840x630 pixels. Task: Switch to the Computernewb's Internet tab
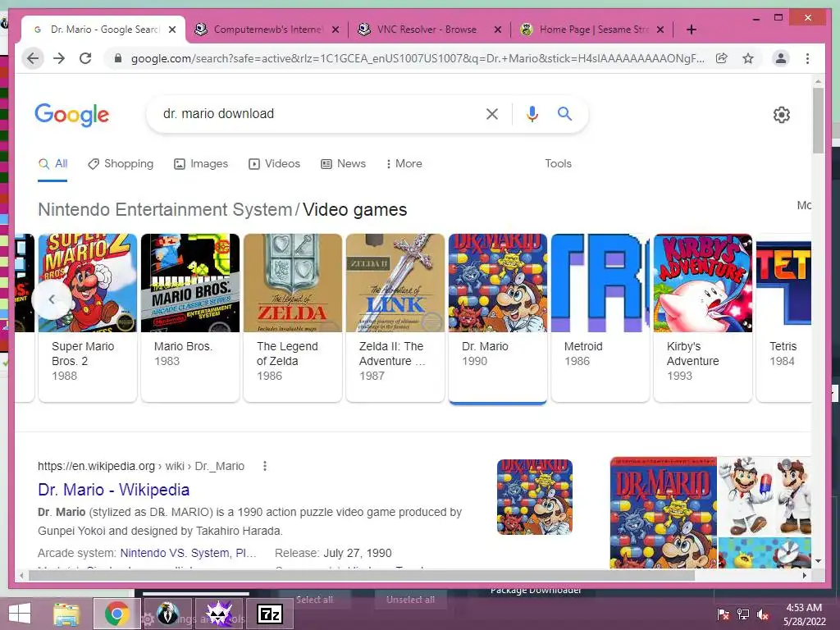point(267,30)
